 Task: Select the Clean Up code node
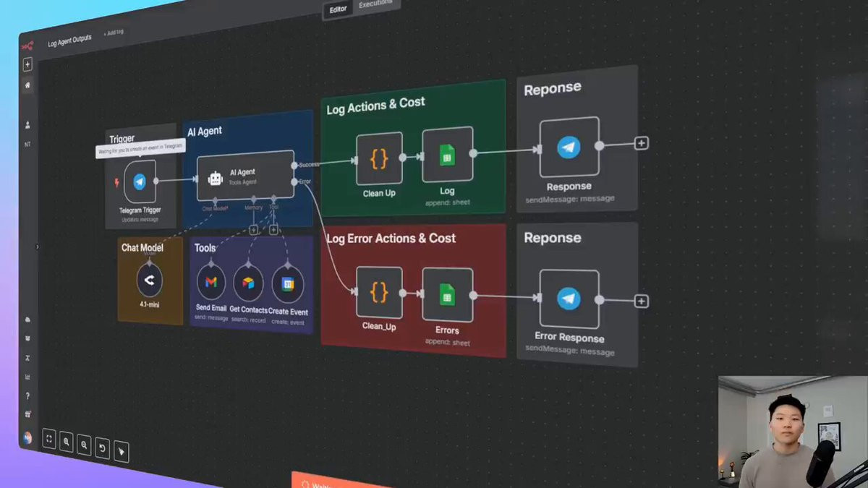(x=379, y=158)
